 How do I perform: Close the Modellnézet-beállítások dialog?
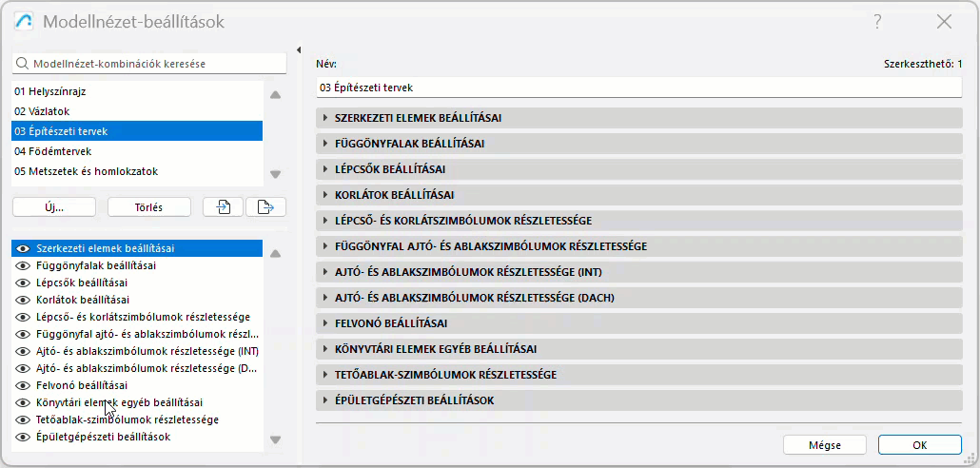point(944,23)
